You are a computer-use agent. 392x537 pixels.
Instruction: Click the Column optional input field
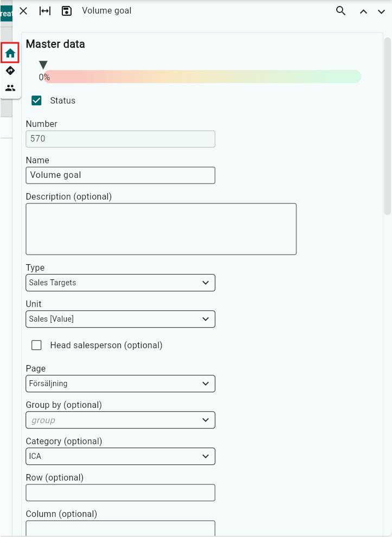pyautogui.click(x=120, y=528)
